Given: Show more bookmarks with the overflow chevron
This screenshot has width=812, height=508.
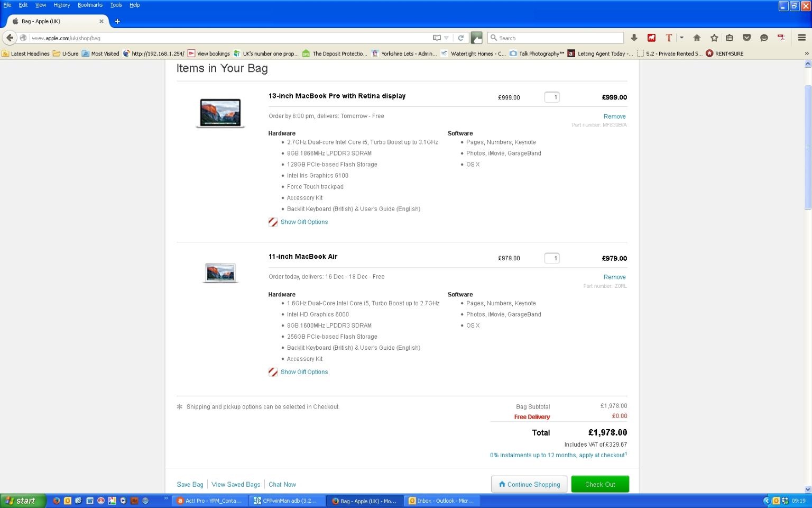Looking at the screenshot, I should pyautogui.click(x=807, y=53).
